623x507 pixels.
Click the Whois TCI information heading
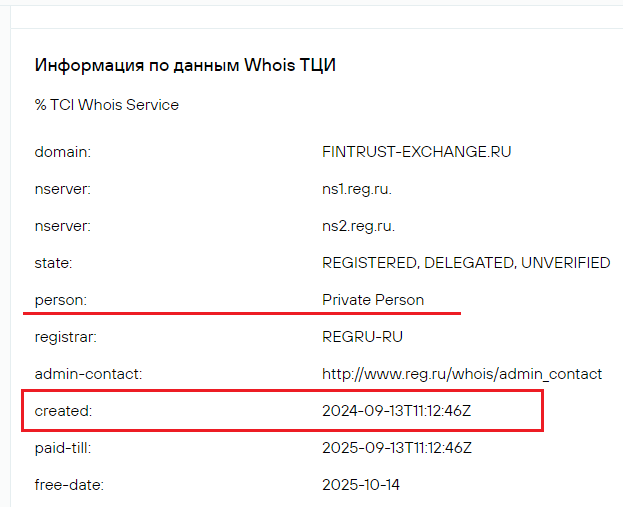point(185,65)
